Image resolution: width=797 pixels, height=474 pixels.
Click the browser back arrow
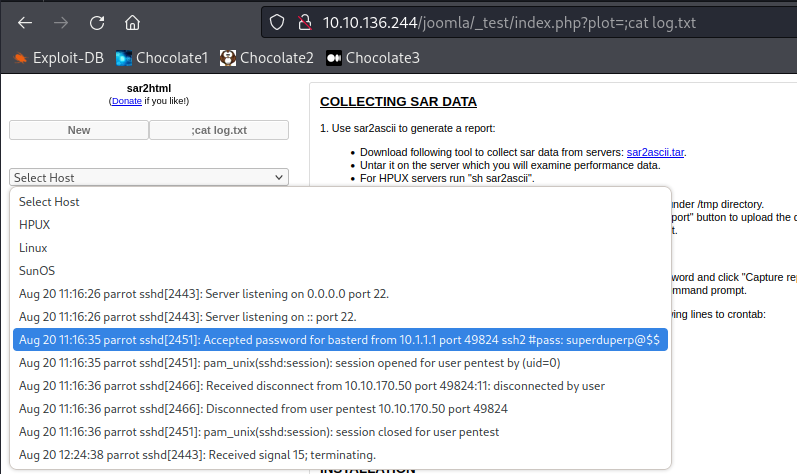coord(25,22)
